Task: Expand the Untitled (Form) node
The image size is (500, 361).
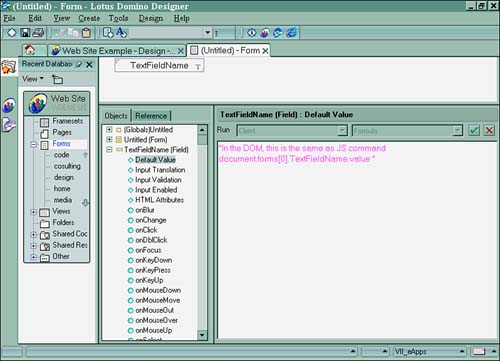Action: pos(109,139)
